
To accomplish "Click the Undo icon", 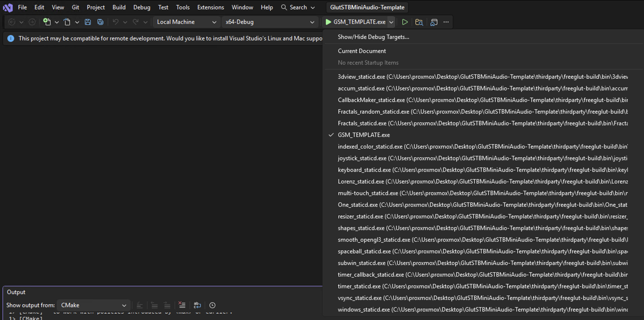I will pyautogui.click(x=115, y=22).
